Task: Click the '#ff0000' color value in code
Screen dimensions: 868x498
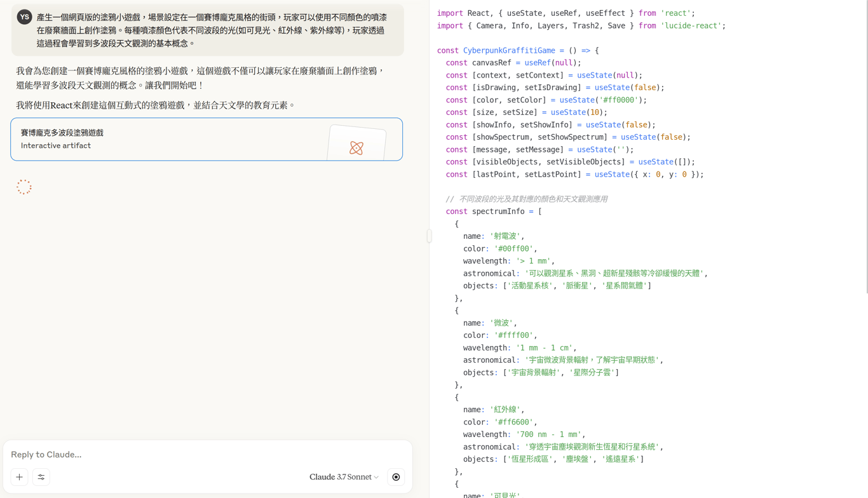Action: (619, 100)
